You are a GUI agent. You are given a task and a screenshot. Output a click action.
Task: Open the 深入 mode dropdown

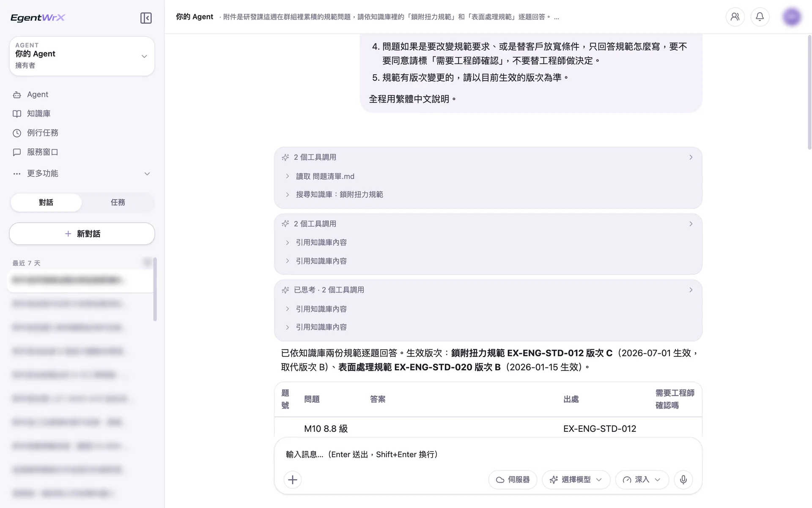pos(642,480)
